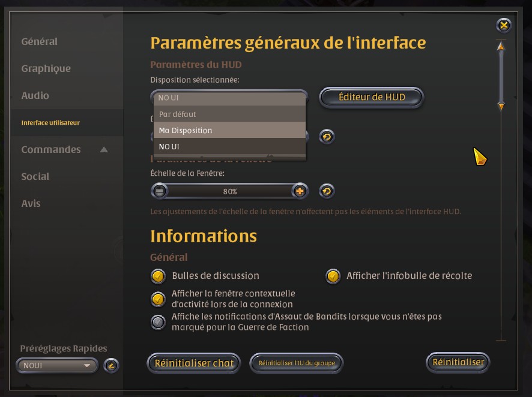Screen dimensions: 532x397
Task: Open the Préréglages Rapides NOUI dropdown
Action: pyautogui.click(x=57, y=365)
